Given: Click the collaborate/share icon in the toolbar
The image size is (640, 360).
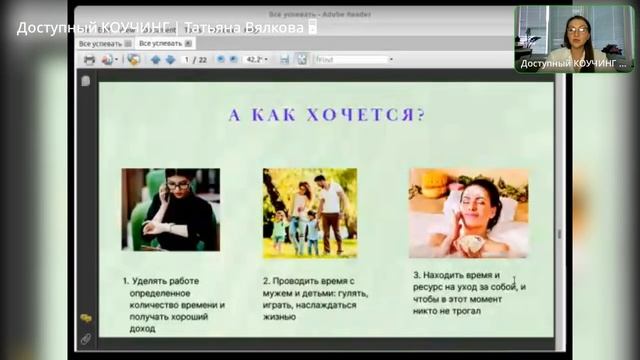Looking at the screenshot, I should pyautogui.click(x=133, y=60).
